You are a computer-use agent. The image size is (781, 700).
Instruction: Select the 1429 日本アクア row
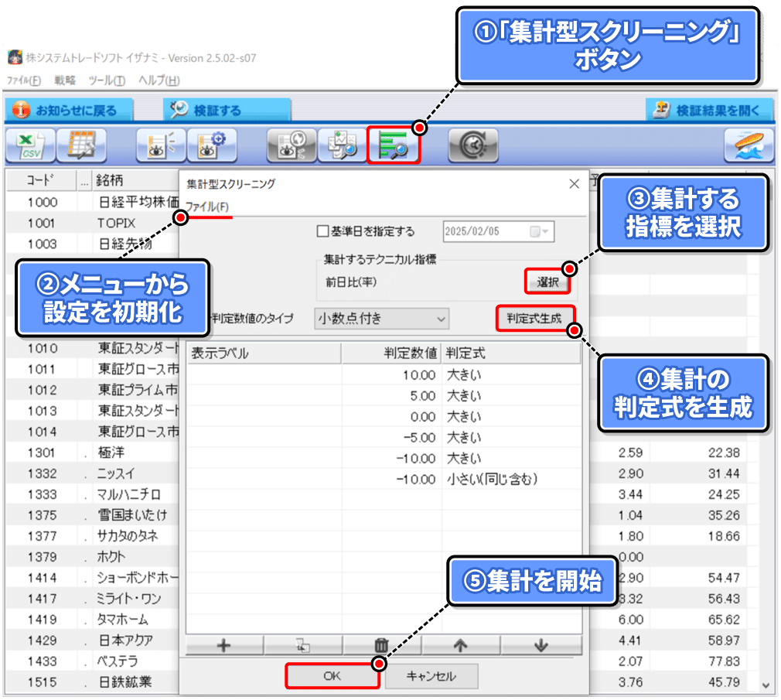pos(93,640)
